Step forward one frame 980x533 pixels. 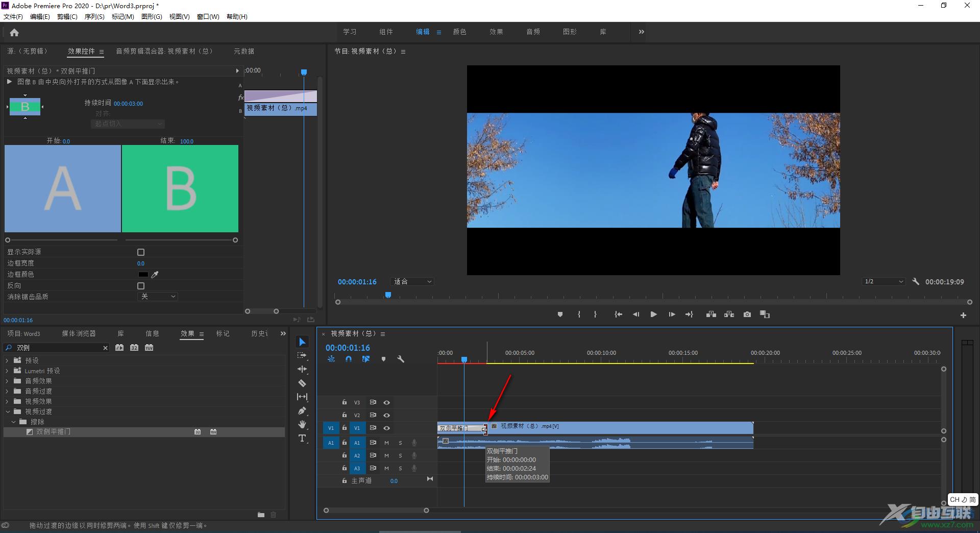point(672,314)
